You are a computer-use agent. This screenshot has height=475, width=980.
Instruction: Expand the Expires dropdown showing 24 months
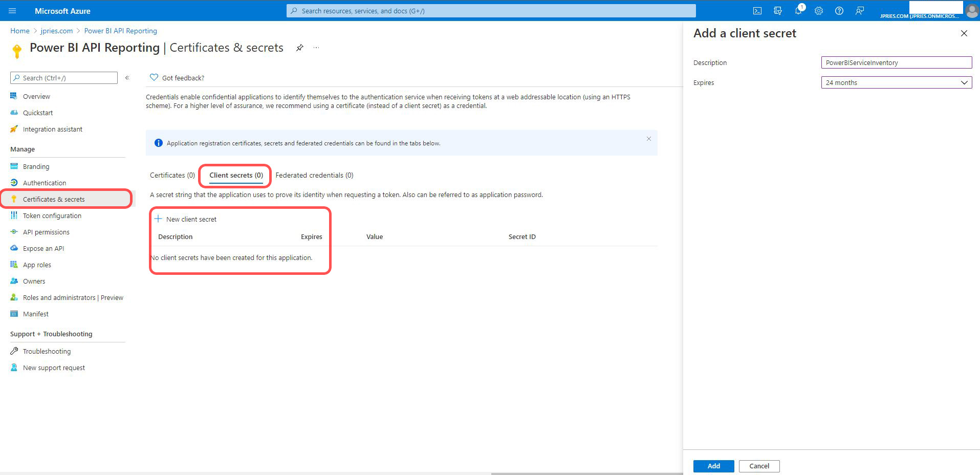(896, 82)
